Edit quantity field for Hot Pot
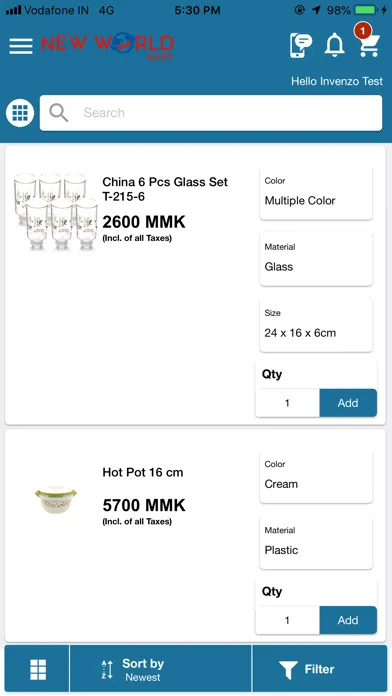The image size is (392, 696). pyautogui.click(x=287, y=620)
